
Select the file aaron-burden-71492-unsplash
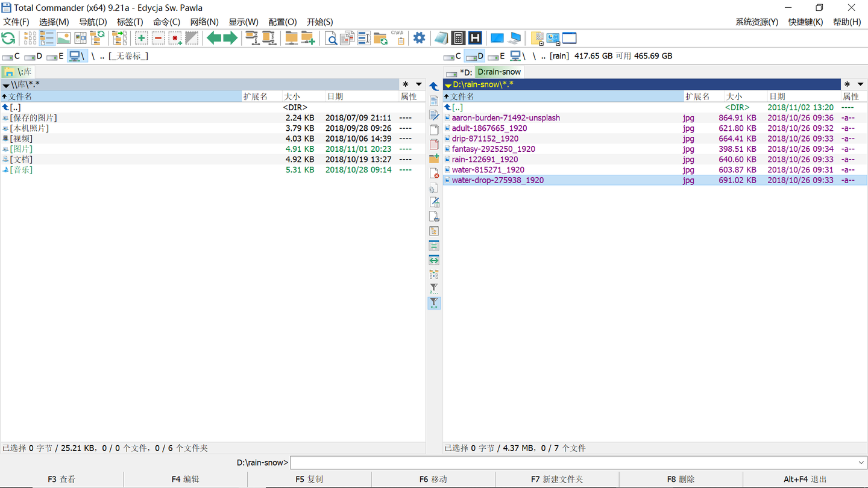click(x=506, y=117)
